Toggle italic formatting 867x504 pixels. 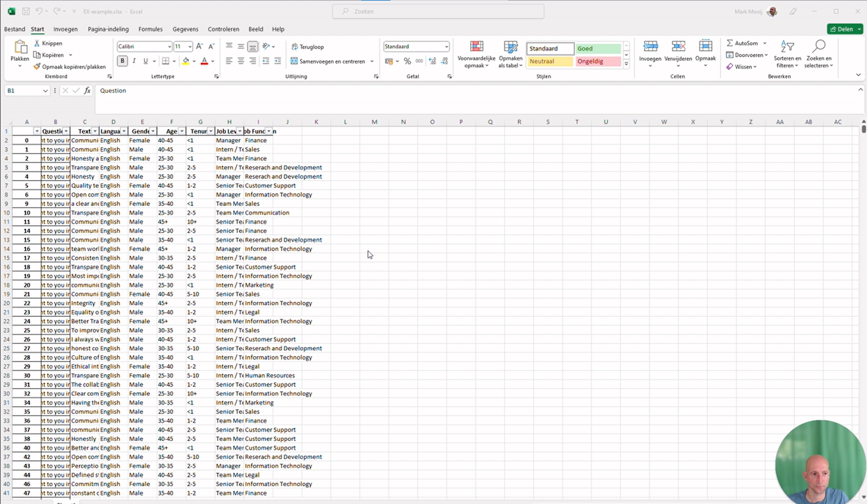point(134,61)
